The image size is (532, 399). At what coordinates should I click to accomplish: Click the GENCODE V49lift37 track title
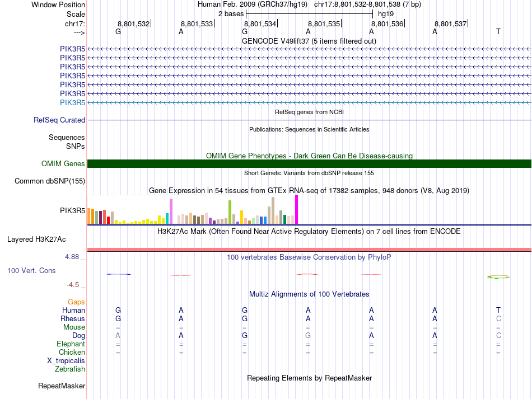(x=309, y=41)
